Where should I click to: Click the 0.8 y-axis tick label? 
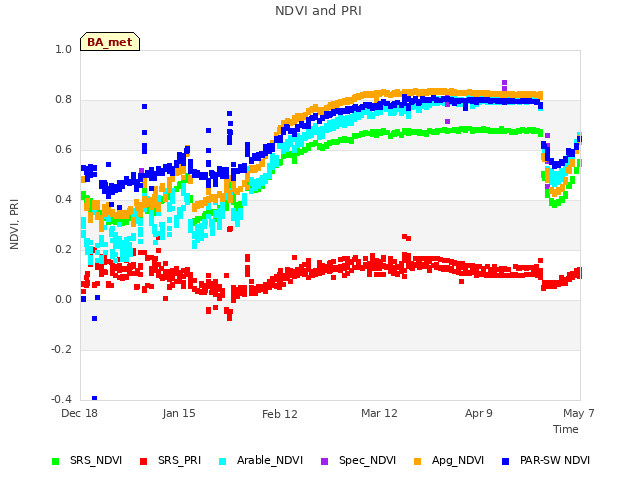(63, 100)
